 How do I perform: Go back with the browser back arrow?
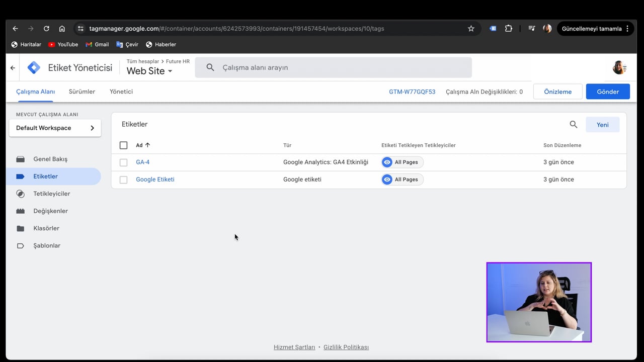pyautogui.click(x=15, y=29)
